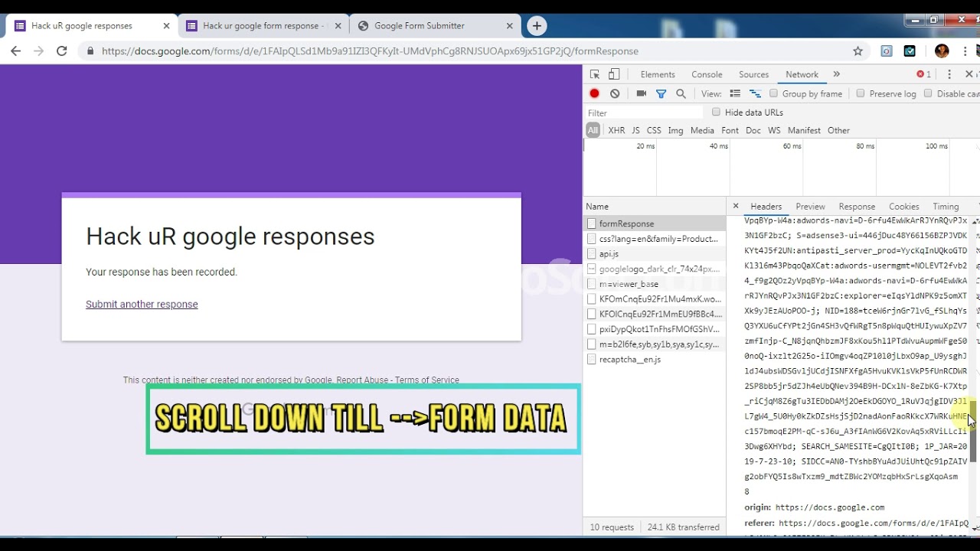Close the Google Form Submitter tab
This screenshot has width=980, height=551.
(x=510, y=25)
